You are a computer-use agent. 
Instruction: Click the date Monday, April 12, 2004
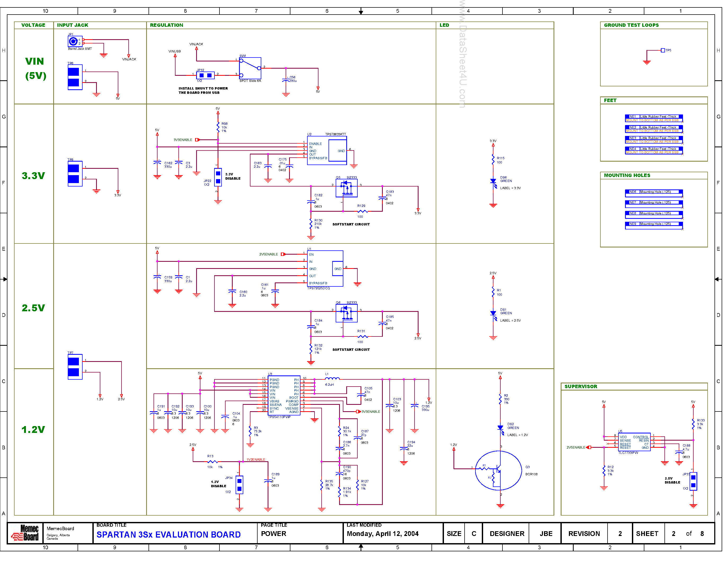(383, 534)
